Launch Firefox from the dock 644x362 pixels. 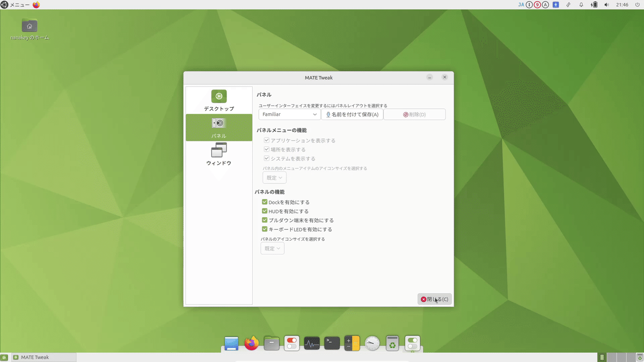coord(252,343)
